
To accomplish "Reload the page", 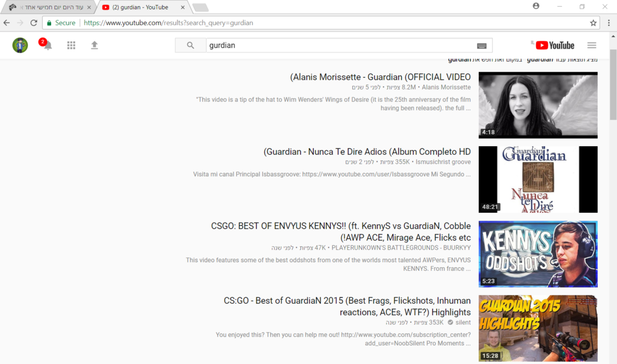I will [34, 23].
